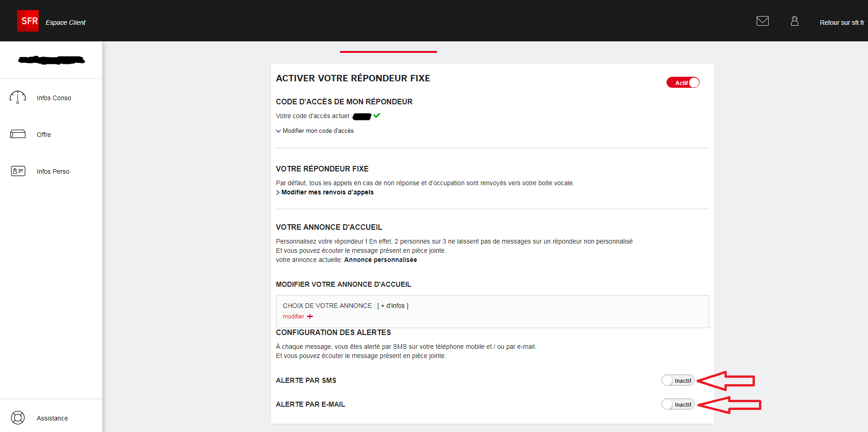Click the red plus icon beside modifier
Image resolution: width=868 pixels, height=432 pixels.
(x=310, y=317)
